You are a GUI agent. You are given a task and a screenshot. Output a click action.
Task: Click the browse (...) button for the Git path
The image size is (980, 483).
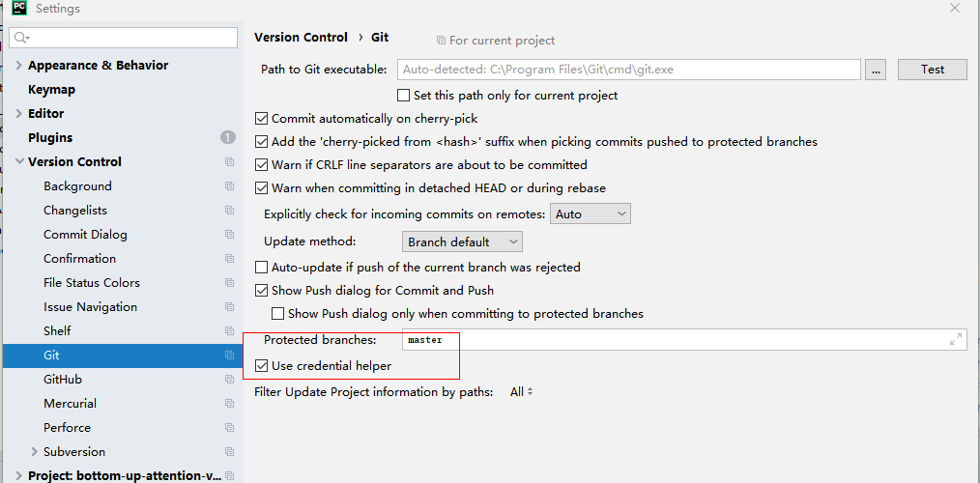(875, 70)
